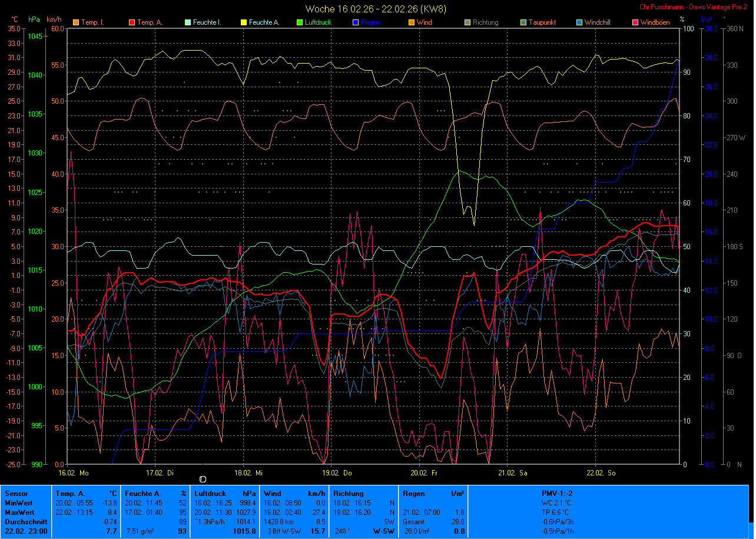Click the gray Richtung legend square
This screenshot has width=756, height=539.
(x=467, y=23)
